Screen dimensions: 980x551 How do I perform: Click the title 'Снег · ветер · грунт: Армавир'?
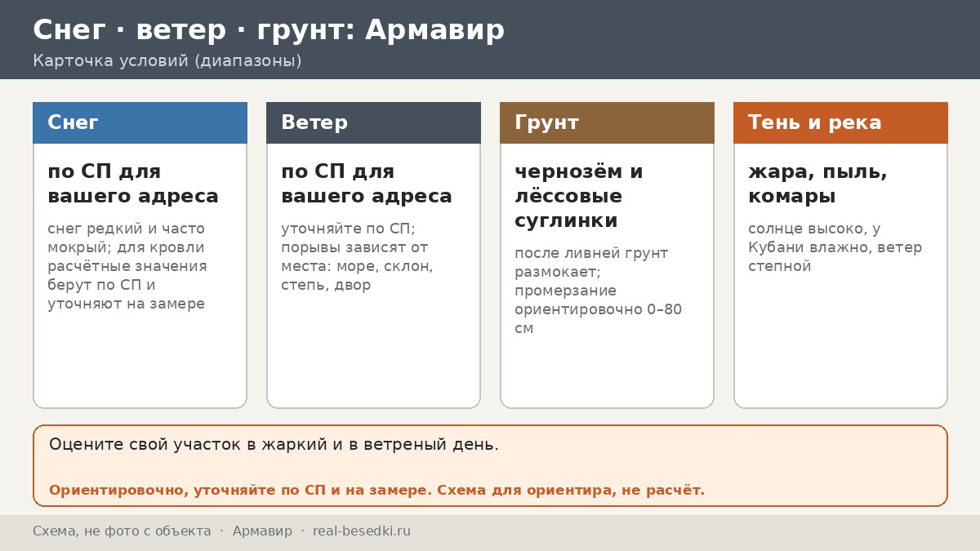269,30
